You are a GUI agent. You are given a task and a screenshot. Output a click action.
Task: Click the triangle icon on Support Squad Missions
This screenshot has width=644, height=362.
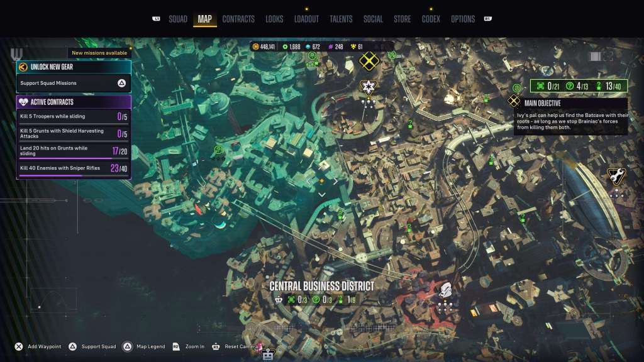[x=121, y=84]
